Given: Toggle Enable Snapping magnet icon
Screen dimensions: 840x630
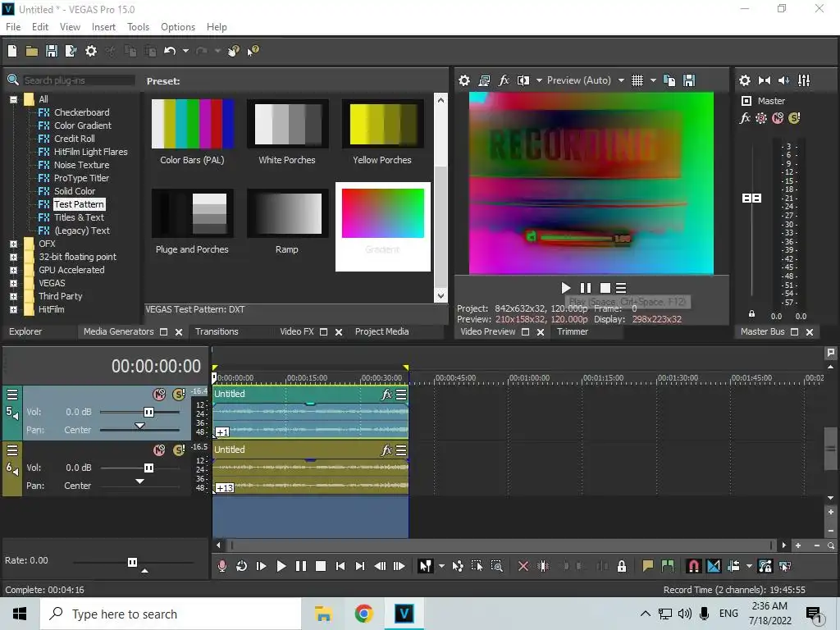Looking at the screenshot, I should (x=693, y=566).
